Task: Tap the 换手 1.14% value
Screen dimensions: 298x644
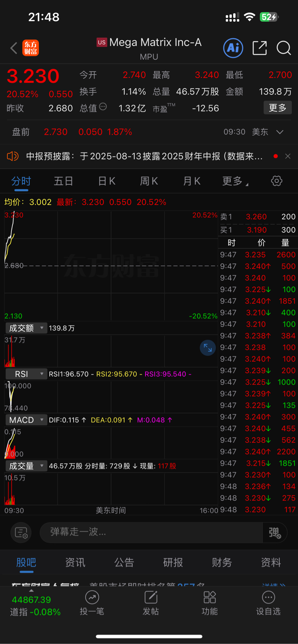Action: pos(113,92)
